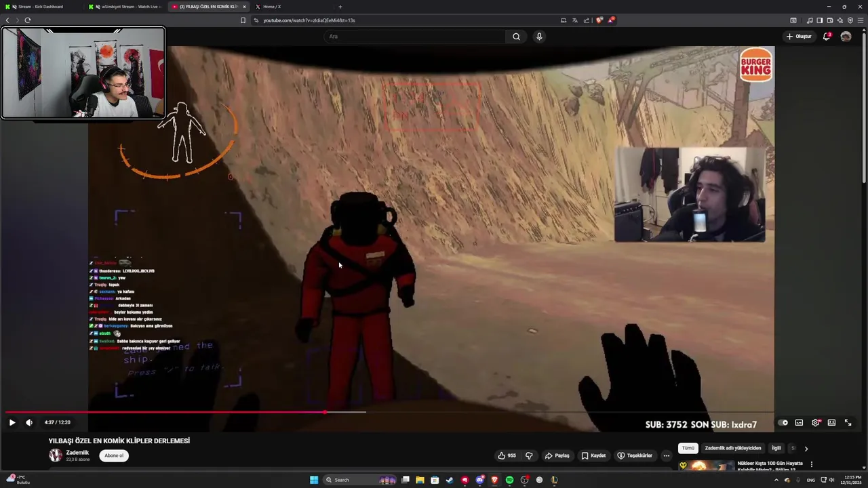Click the YouTube search magnifier button
Viewport: 868px width, 488px height.
(x=516, y=37)
